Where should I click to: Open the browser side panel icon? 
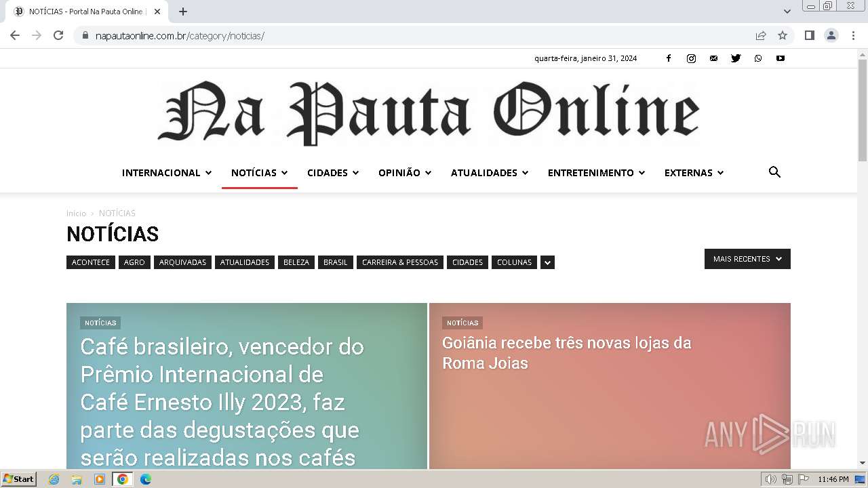(809, 35)
